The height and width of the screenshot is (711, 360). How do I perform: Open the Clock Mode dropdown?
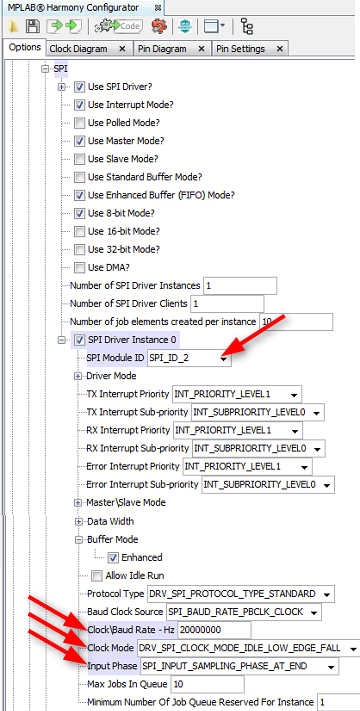point(248,648)
